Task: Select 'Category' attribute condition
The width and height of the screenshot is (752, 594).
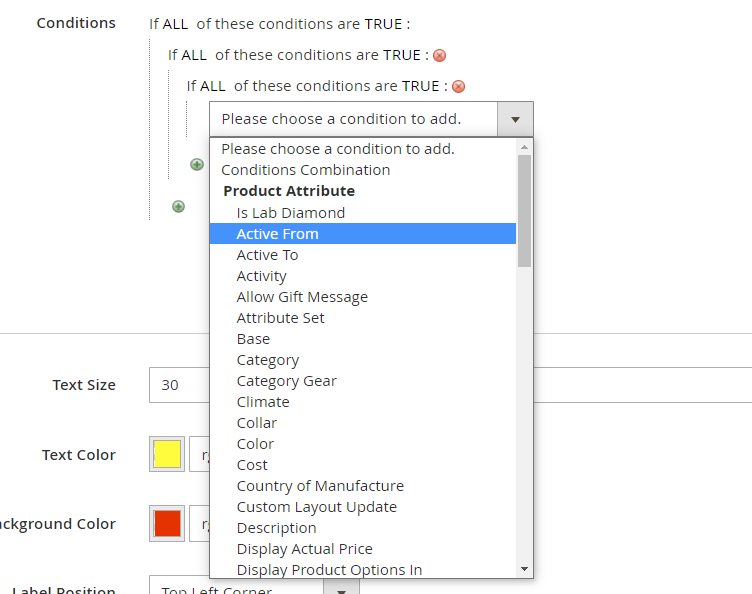Action: click(x=267, y=360)
